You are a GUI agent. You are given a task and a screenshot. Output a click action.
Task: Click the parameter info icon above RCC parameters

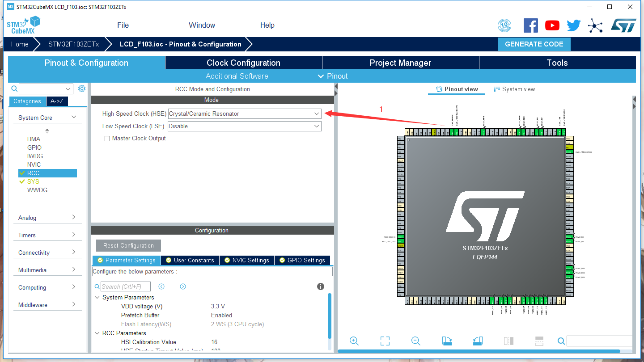click(321, 286)
